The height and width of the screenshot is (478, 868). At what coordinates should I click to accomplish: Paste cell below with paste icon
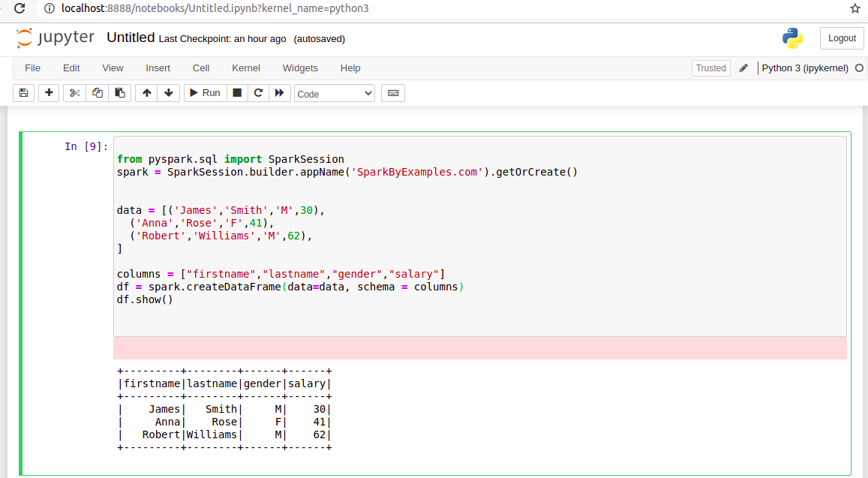(x=120, y=92)
